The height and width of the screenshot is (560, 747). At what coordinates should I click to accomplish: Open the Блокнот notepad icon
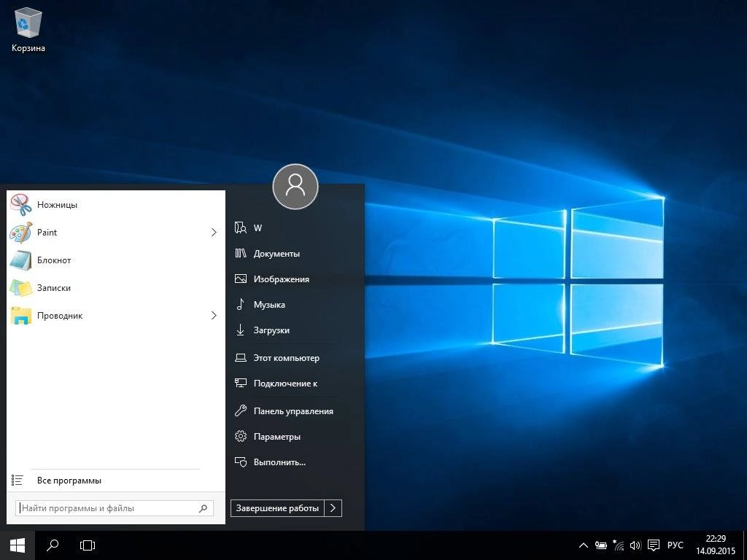[x=21, y=260]
